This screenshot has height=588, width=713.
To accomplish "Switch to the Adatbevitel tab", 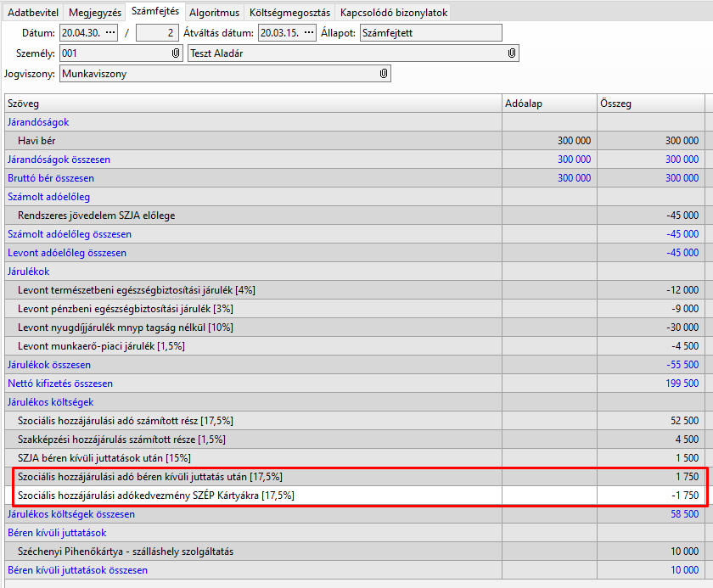I will click(35, 13).
